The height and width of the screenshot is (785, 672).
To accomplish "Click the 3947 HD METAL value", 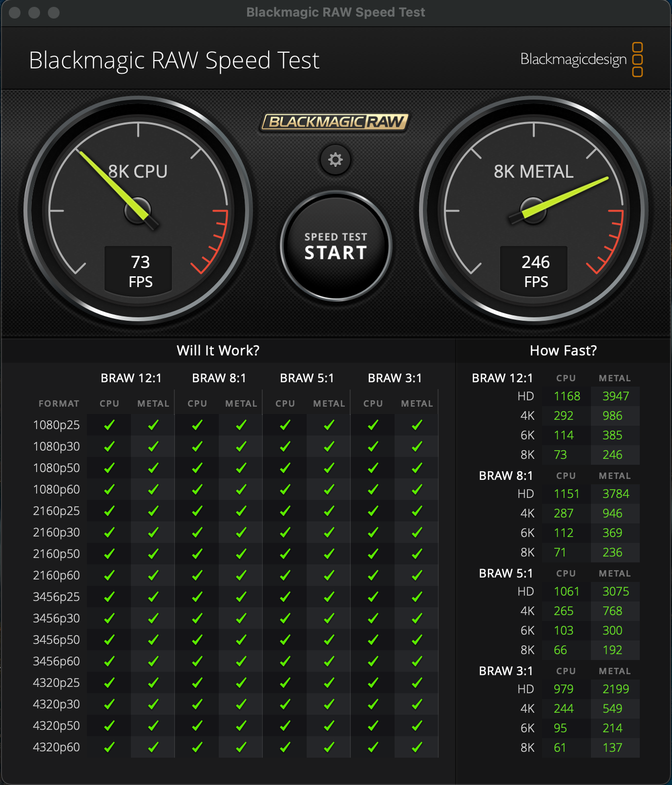I will point(615,396).
